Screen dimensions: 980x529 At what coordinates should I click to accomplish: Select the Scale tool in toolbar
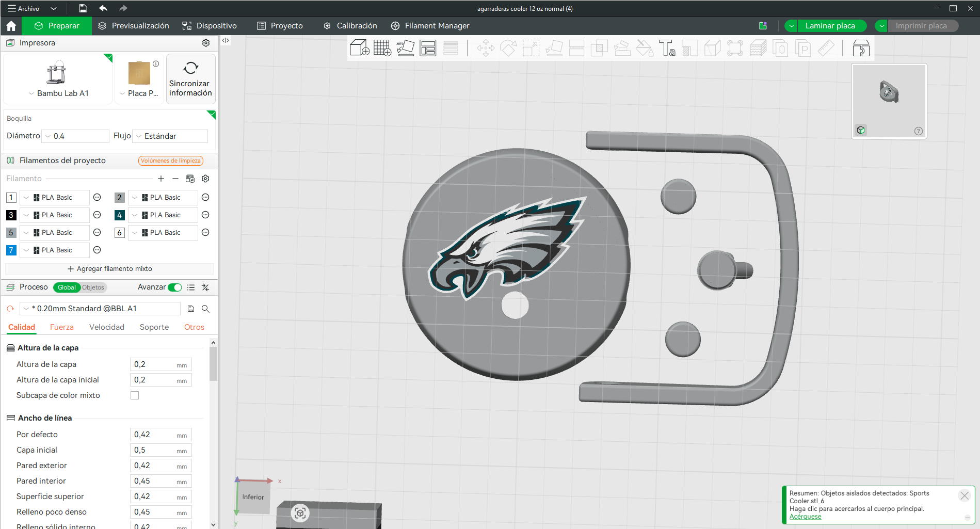[x=531, y=48]
